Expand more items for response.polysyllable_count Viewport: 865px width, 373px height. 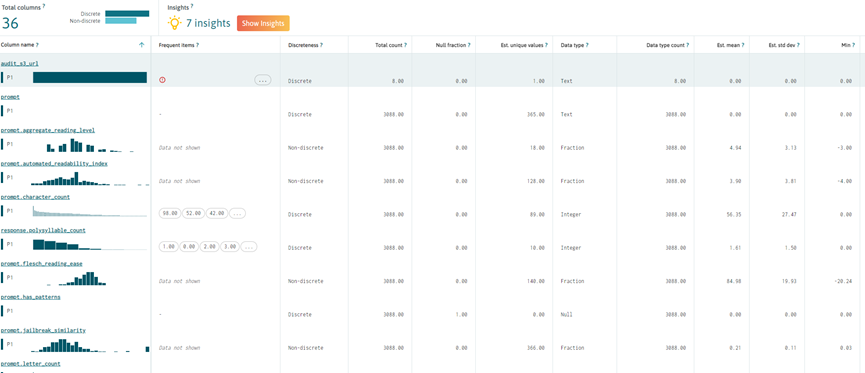(249, 247)
